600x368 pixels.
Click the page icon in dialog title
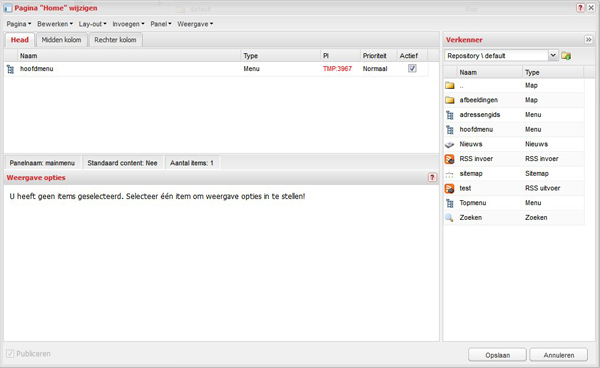8,8
